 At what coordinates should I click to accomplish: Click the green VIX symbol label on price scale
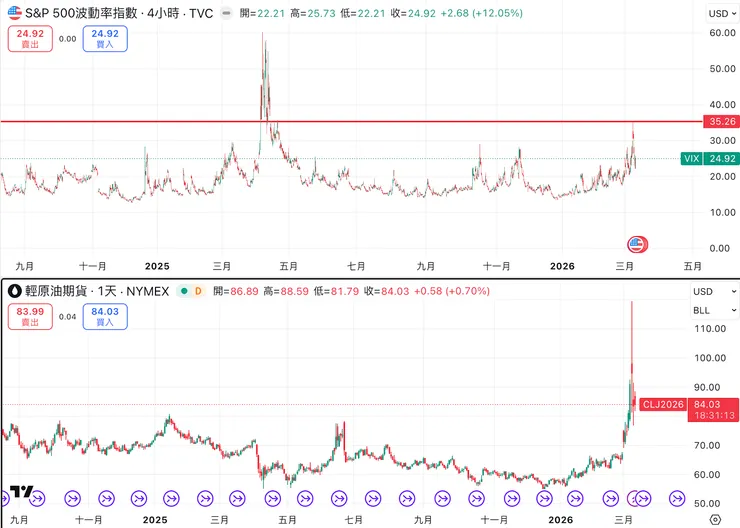691,159
